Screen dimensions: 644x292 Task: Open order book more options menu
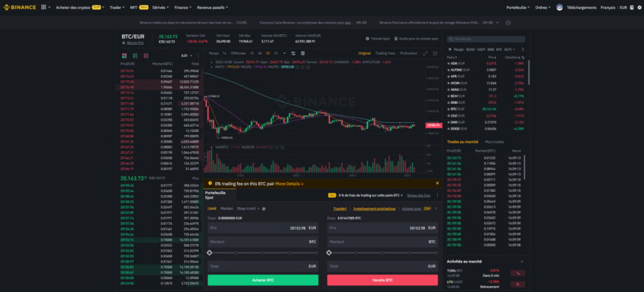pyautogui.click(x=199, y=55)
